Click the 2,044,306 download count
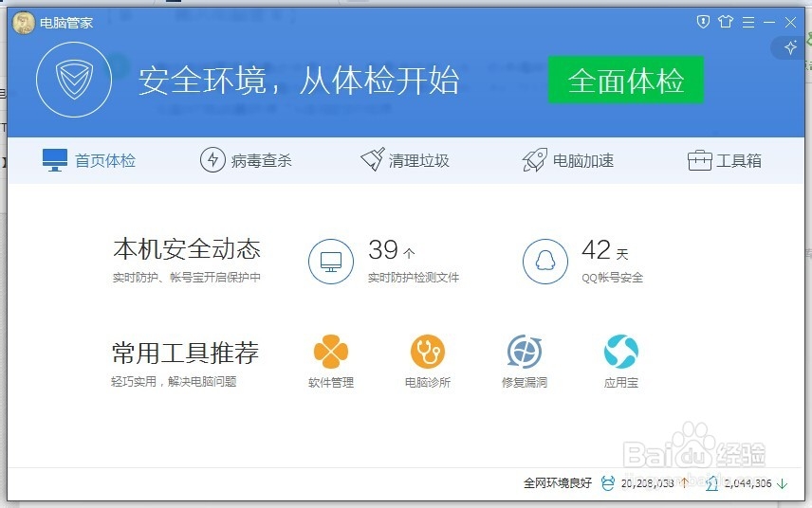 coord(747,483)
